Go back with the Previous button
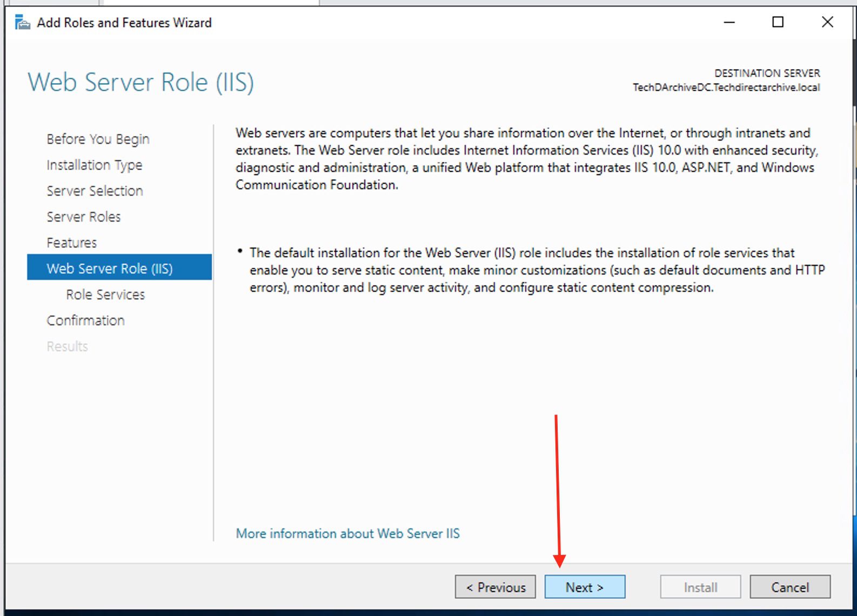 [x=496, y=587]
